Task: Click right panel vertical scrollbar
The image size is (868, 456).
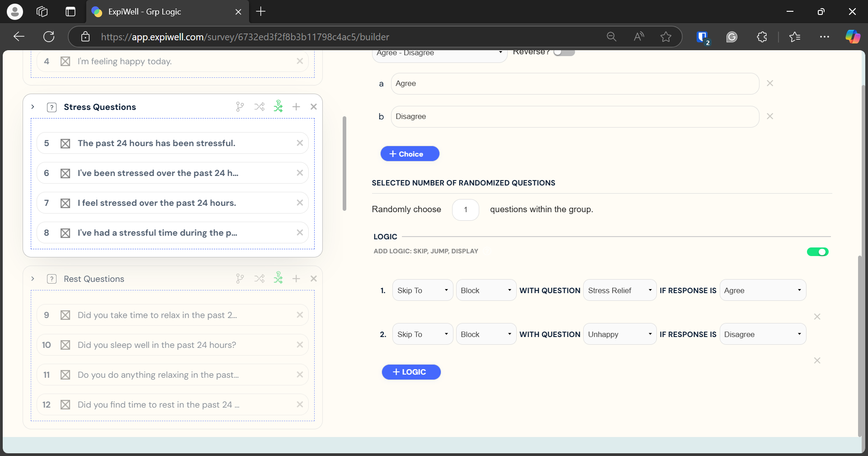Action: point(860,346)
